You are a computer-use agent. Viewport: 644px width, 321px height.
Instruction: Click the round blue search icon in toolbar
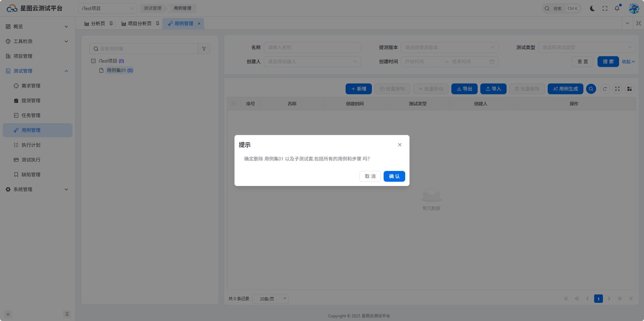pyautogui.click(x=591, y=89)
